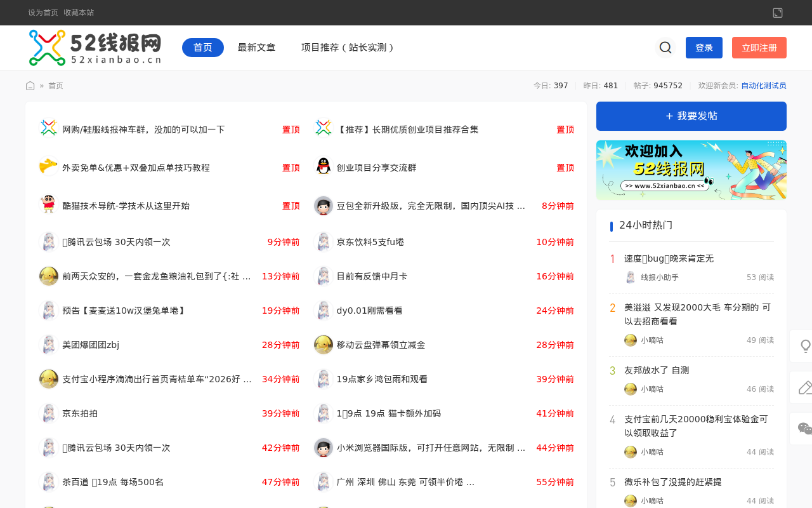Viewport: 812px width, 508px height.
Task: Click the 立即注册 button
Action: [759, 47]
